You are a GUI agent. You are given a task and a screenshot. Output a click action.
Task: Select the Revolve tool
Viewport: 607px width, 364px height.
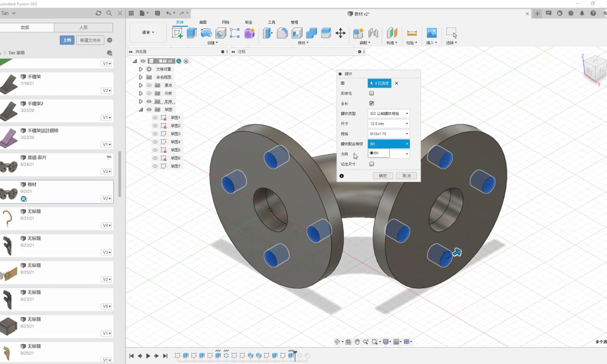pyautogui.click(x=206, y=33)
